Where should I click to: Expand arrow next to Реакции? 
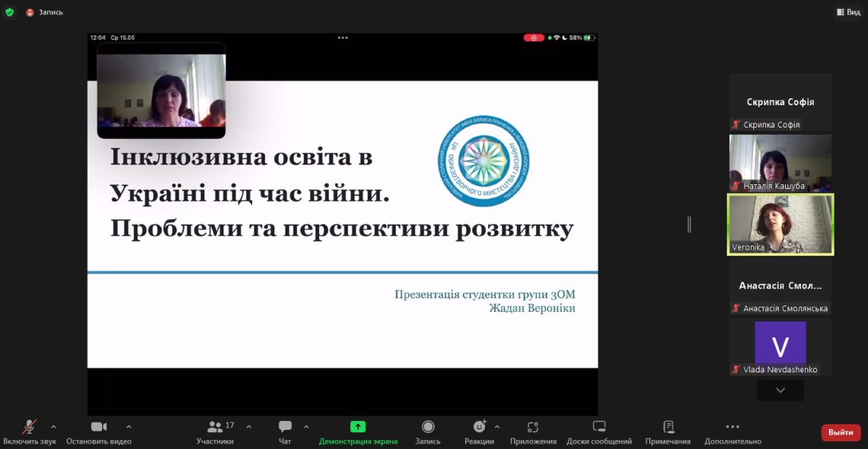[496, 427]
